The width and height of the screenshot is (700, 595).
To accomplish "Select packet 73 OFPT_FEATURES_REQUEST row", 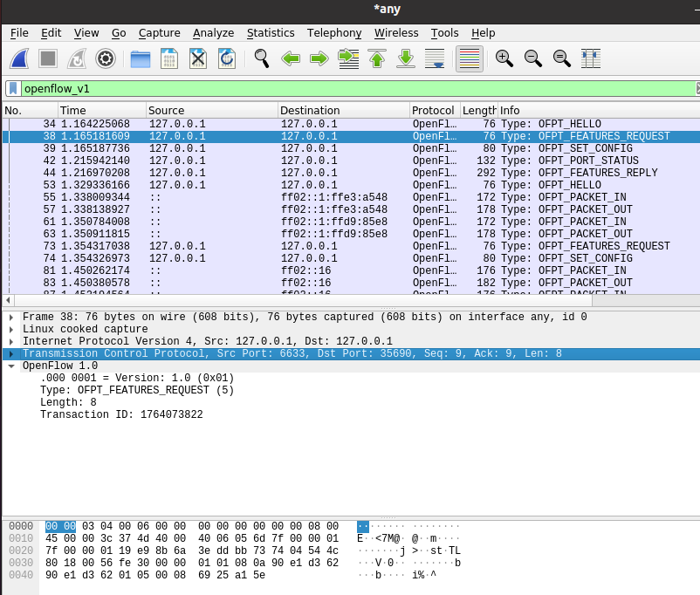I will 352,246.
